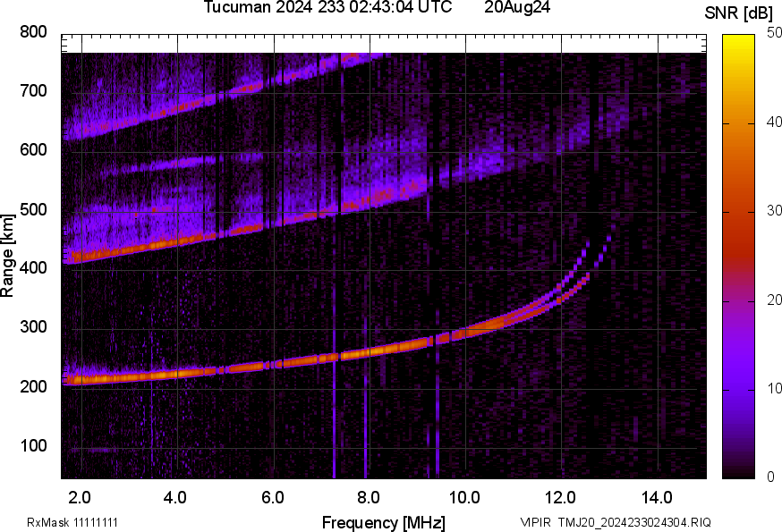
Task: Click the date label '20Aug24'
Action: (x=517, y=6)
